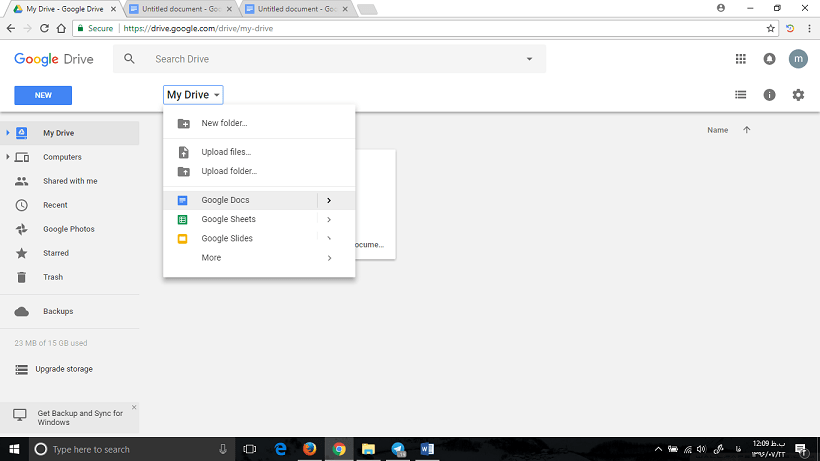Click the sort direction arrow icon
This screenshot has height=461, width=820.
point(746,130)
